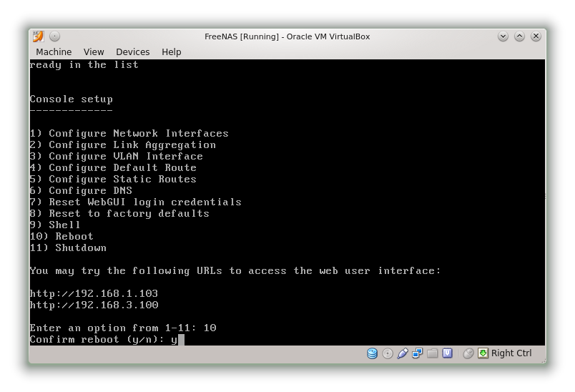Click the shared folders status icon
Viewport: 575px width, 392px height.
[x=433, y=353]
